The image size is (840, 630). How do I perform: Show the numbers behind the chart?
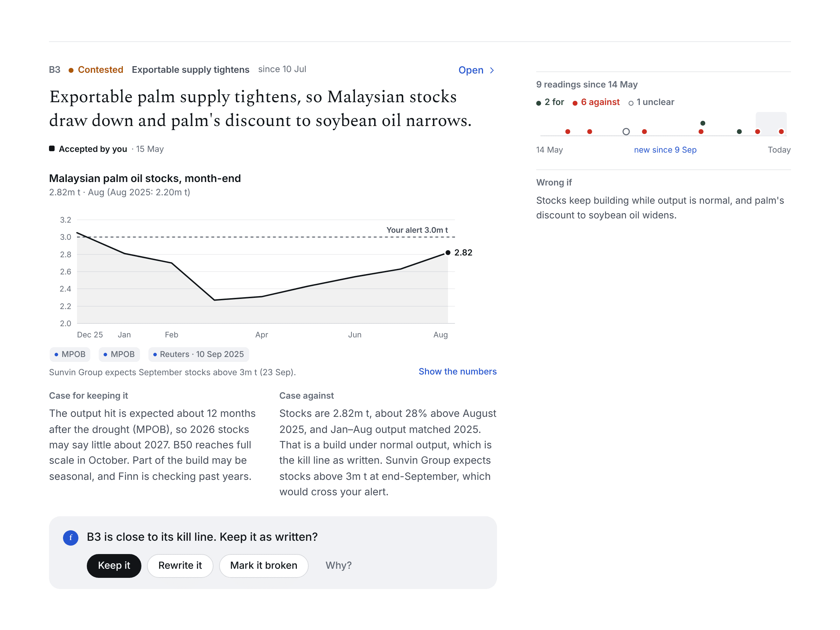457,371
